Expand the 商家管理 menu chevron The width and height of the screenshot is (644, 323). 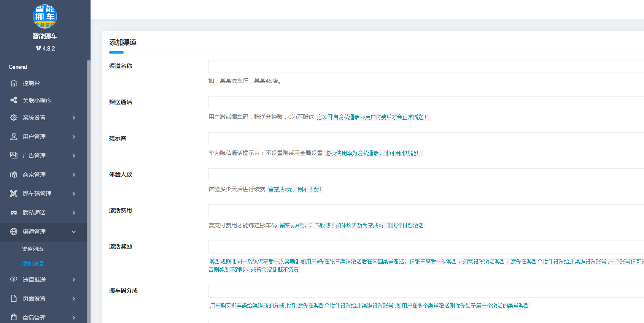point(74,175)
